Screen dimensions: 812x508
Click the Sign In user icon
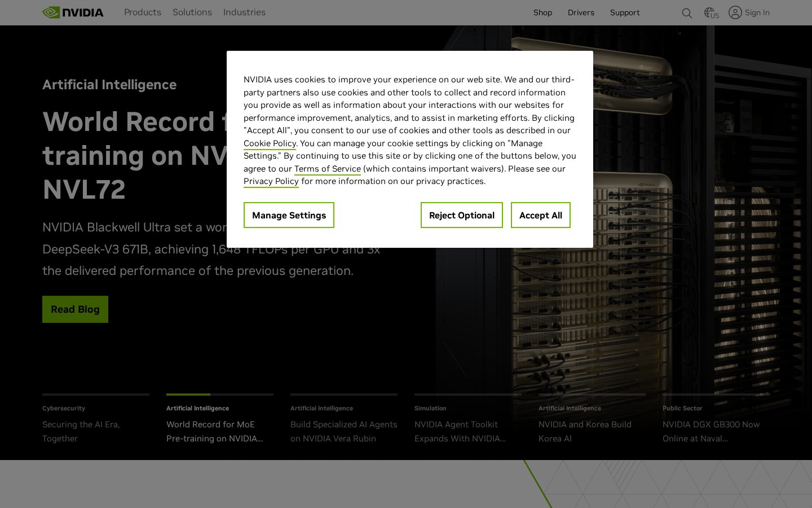(735, 12)
